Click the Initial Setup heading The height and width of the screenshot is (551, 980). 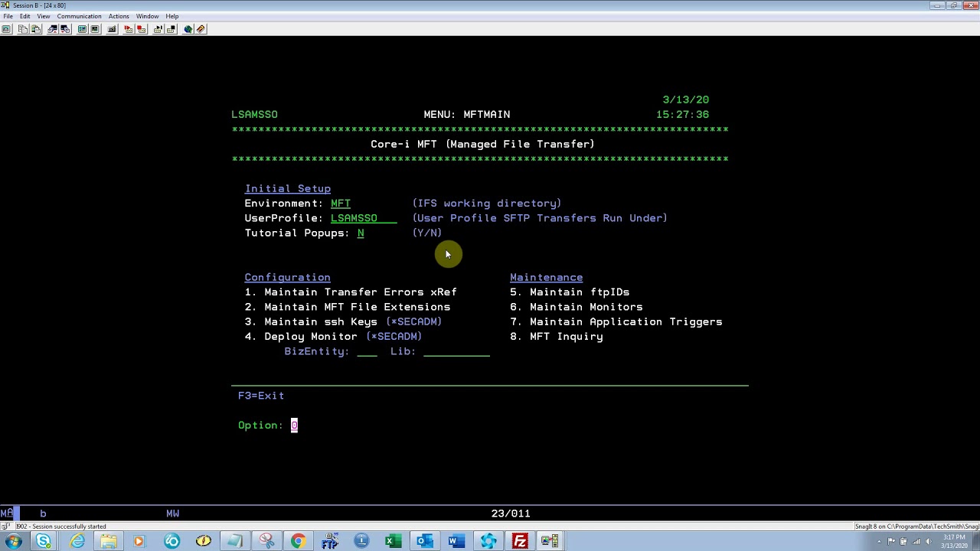click(288, 188)
